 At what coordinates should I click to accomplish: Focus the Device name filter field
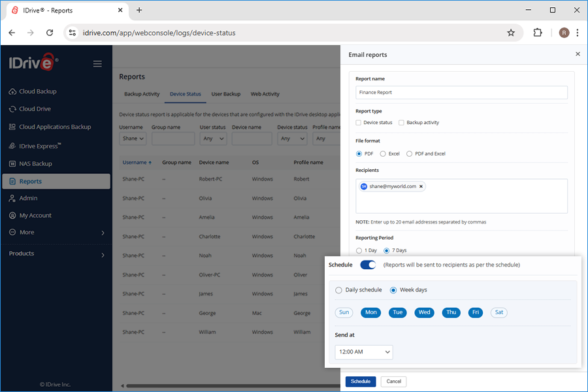click(252, 139)
